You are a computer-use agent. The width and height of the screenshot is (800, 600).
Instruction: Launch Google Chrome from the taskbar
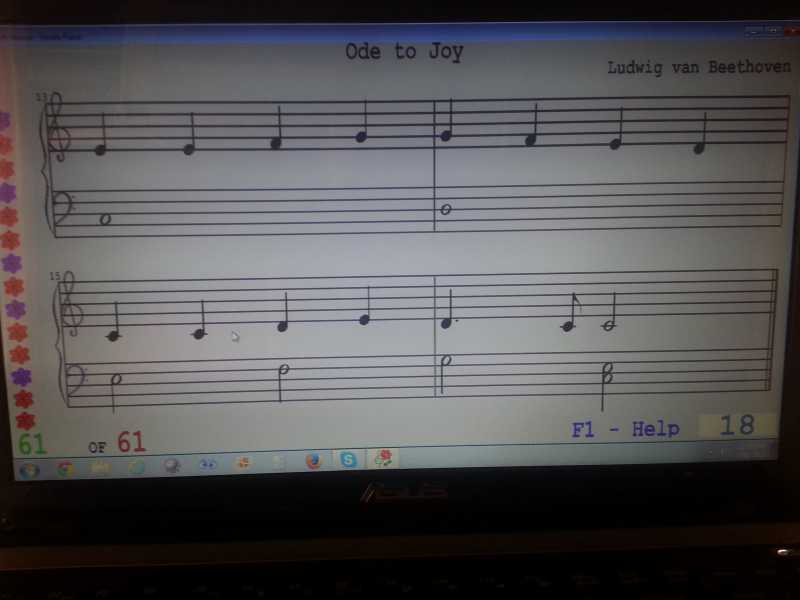point(65,469)
